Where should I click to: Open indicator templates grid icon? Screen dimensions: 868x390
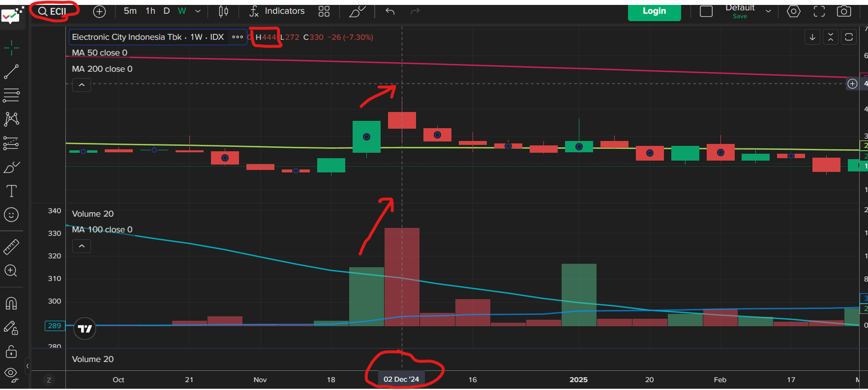click(x=324, y=11)
